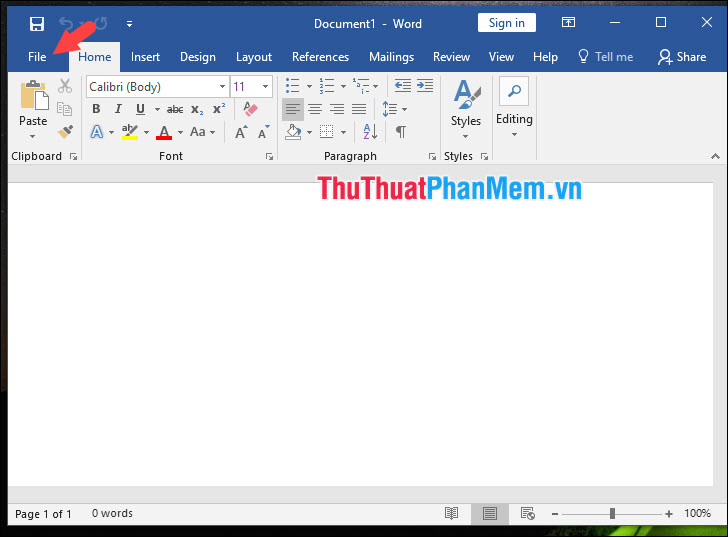The image size is (728, 537).
Task: Open the File tab
Action: pyautogui.click(x=37, y=57)
